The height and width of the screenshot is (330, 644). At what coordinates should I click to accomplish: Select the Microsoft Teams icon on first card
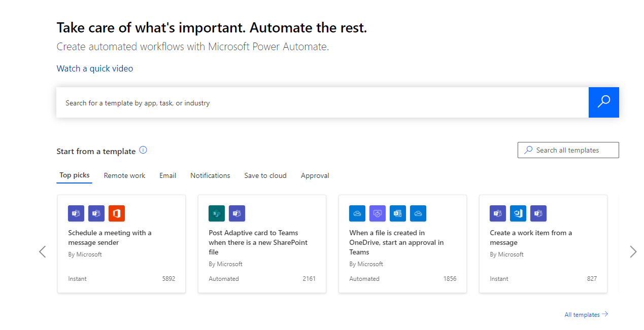point(76,213)
